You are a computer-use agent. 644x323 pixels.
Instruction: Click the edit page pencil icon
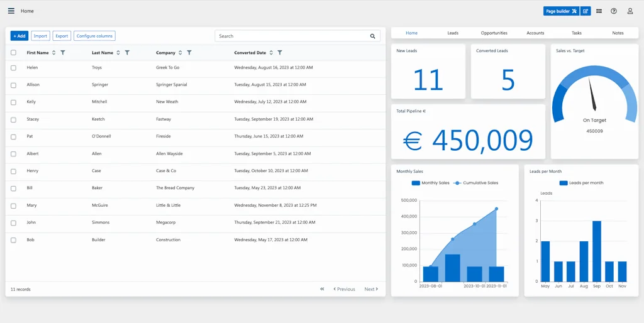[586, 11]
